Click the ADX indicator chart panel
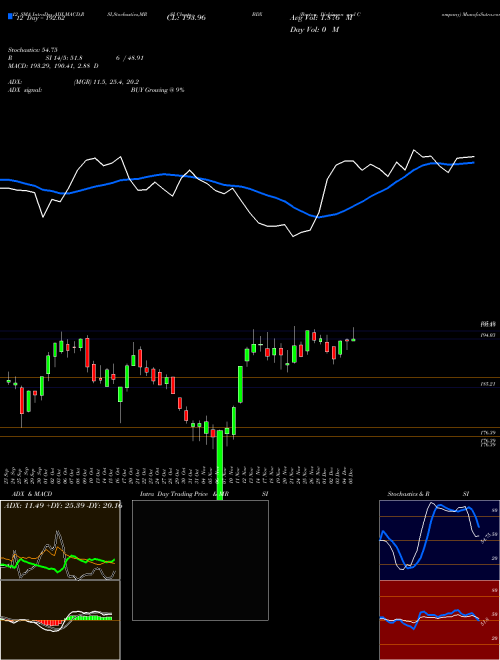 pos(60,540)
